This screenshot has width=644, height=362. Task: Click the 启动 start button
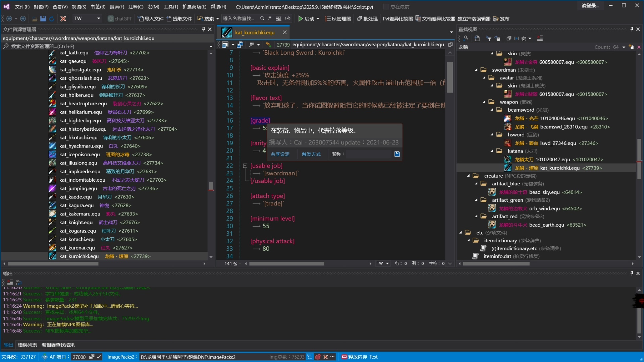pos(306,19)
